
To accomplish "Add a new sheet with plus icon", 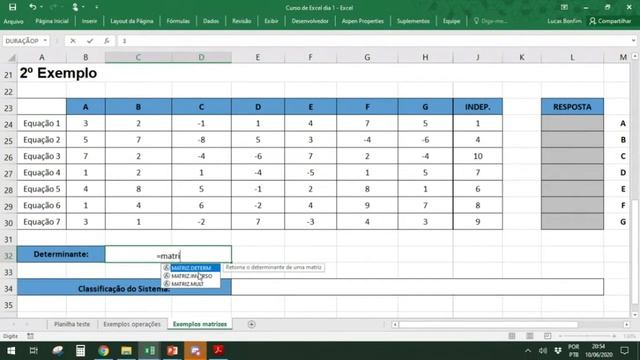I will pyautogui.click(x=251, y=324).
